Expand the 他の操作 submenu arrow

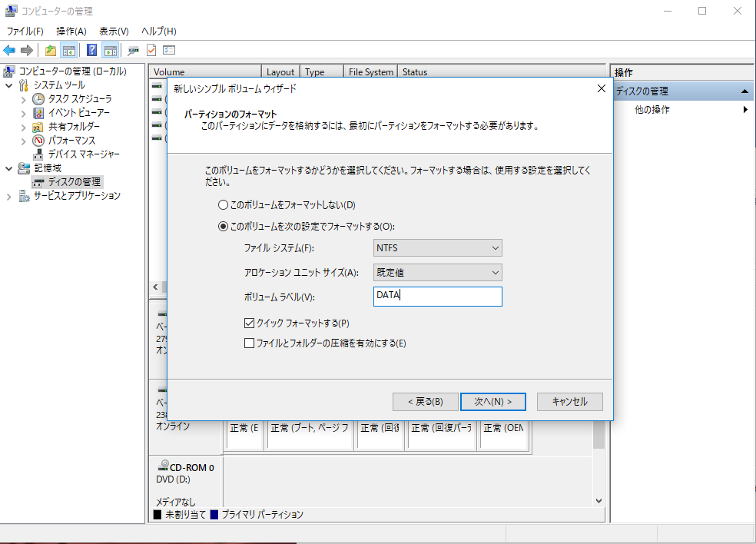(745, 109)
